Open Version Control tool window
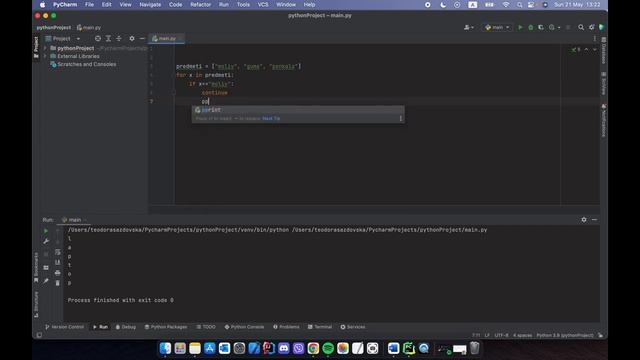 pos(64,327)
